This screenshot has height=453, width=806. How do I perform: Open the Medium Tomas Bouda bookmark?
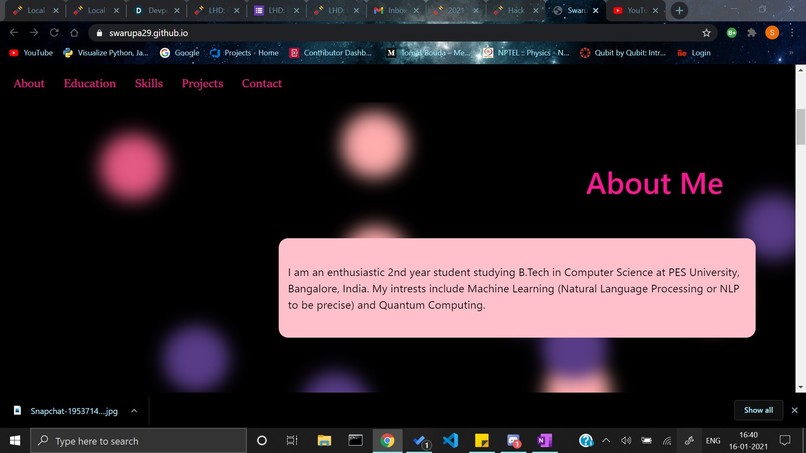(428, 52)
